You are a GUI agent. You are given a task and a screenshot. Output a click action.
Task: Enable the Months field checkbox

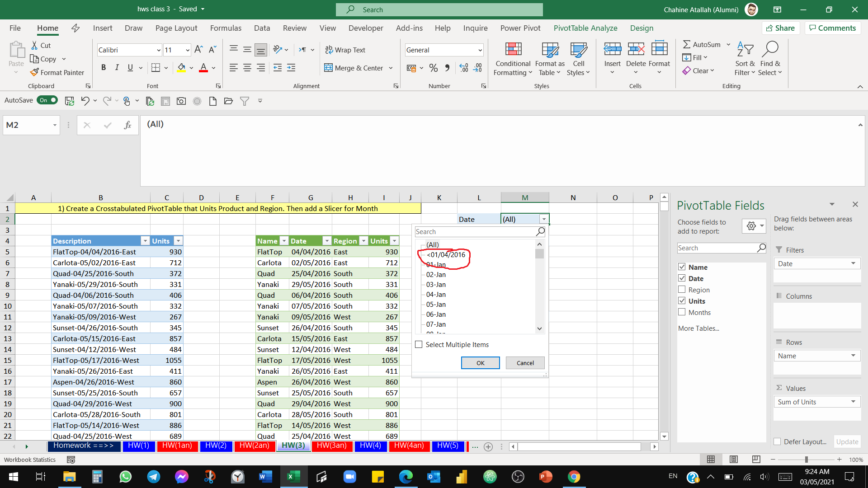(682, 312)
